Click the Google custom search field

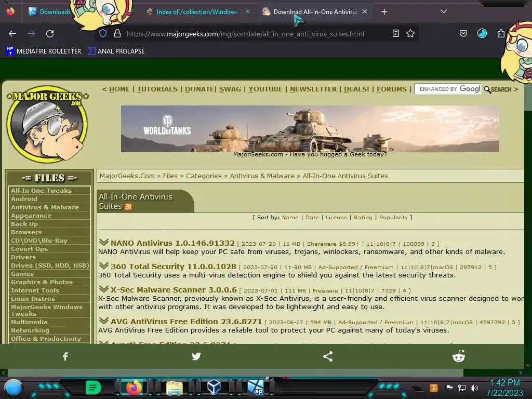click(448, 89)
